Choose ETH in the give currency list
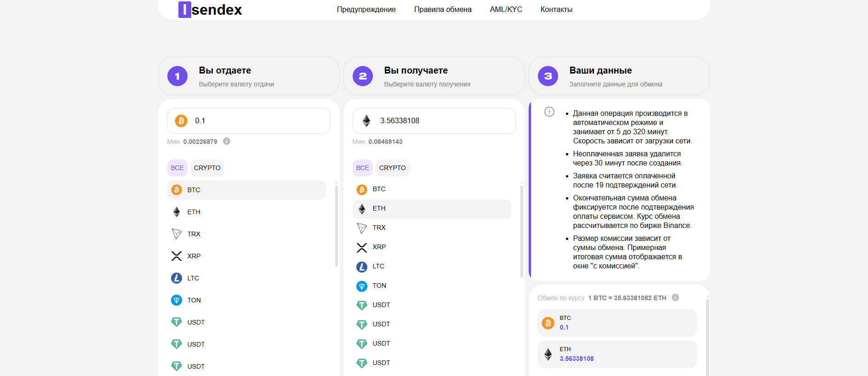868x376 pixels. pyautogui.click(x=246, y=212)
